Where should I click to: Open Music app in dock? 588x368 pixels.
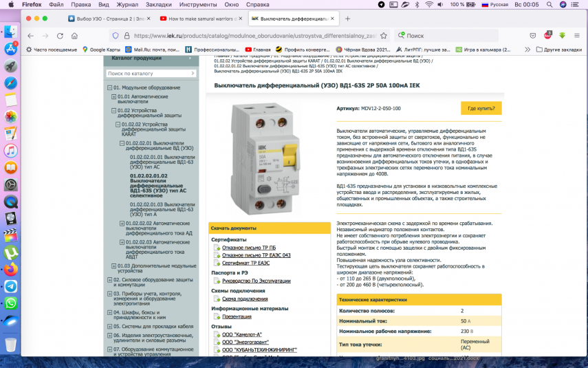10,151
